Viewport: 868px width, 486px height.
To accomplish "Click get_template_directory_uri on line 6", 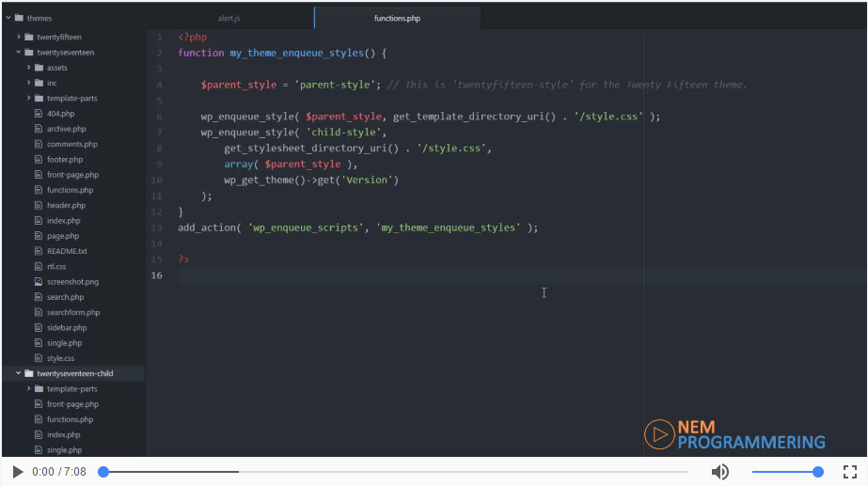I will coord(468,117).
